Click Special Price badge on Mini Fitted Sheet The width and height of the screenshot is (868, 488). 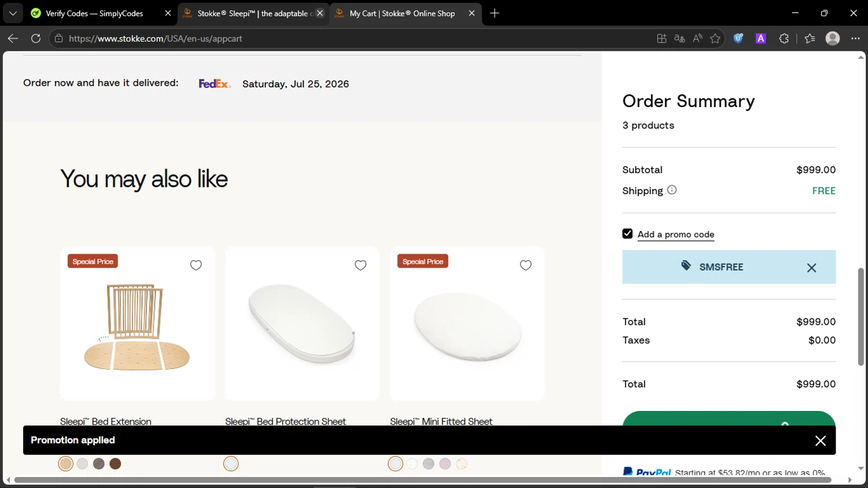[423, 262]
